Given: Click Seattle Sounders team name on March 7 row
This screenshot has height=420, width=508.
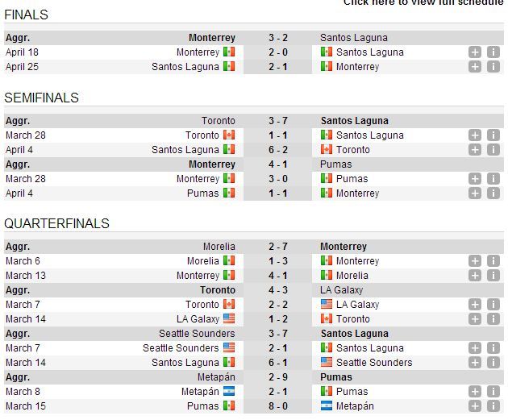Looking at the screenshot, I should pos(181,347).
